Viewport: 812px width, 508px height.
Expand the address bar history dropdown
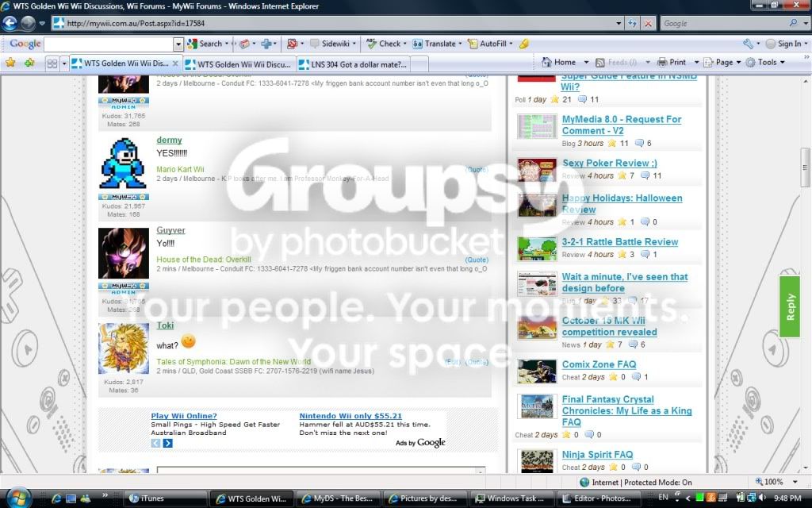(x=619, y=23)
